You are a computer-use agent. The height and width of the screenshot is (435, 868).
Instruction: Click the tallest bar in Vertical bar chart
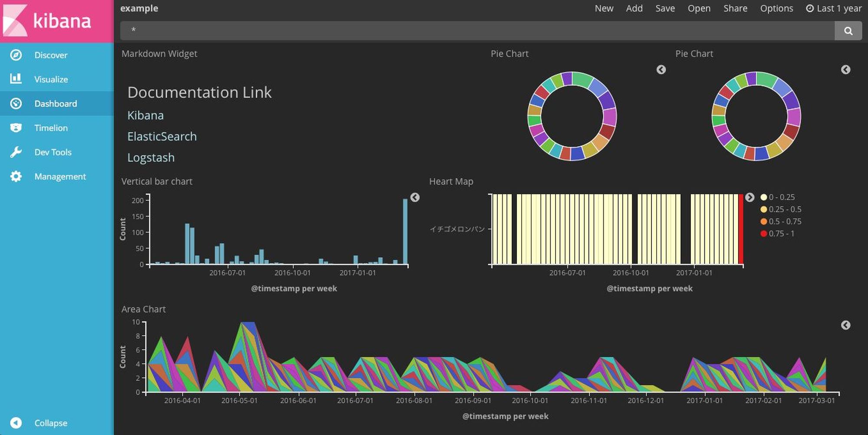[x=405, y=232]
